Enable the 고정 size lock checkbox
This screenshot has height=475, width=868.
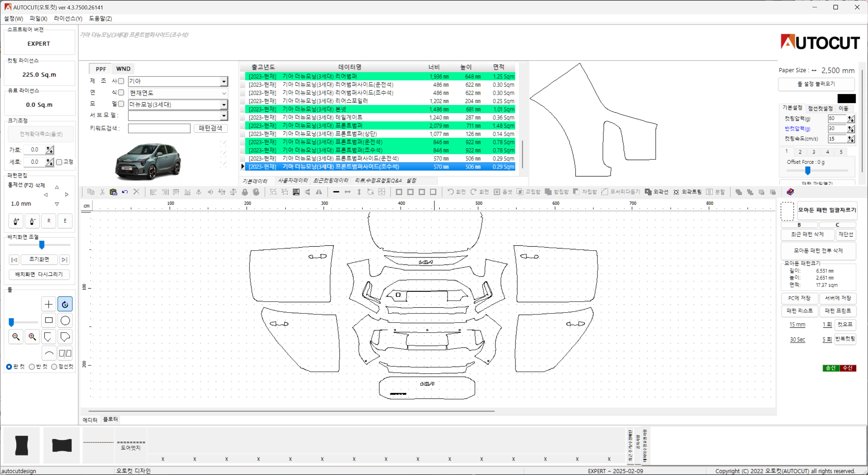coord(59,162)
